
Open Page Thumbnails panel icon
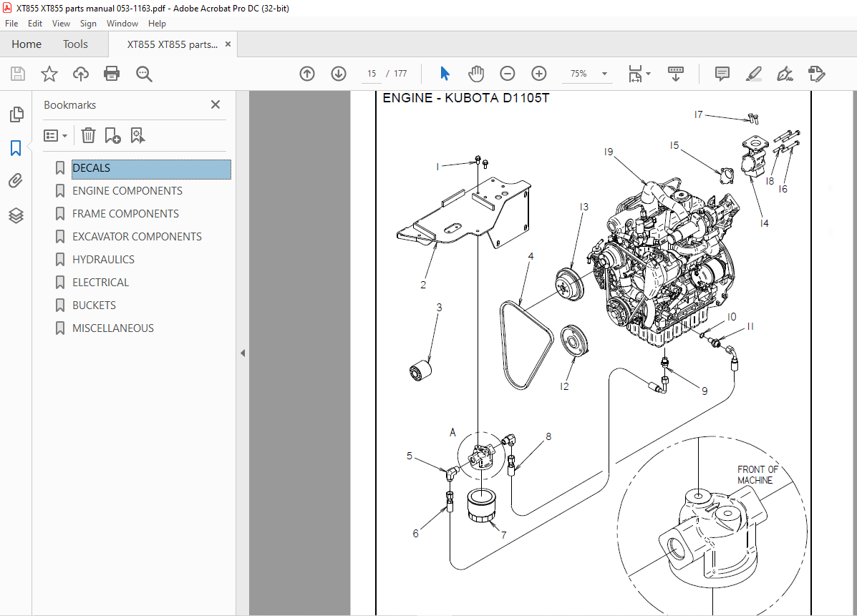pyautogui.click(x=16, y=114)
